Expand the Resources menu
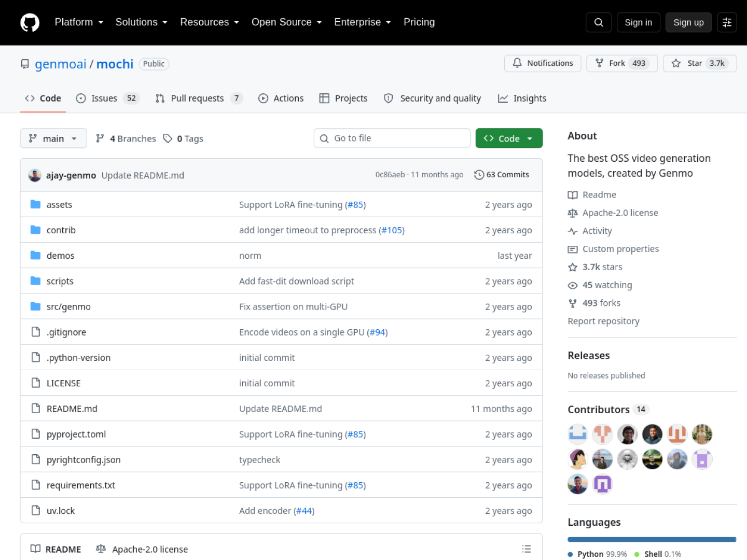Image resolution: width=747 pixels, height=560 pixels. 210,22
